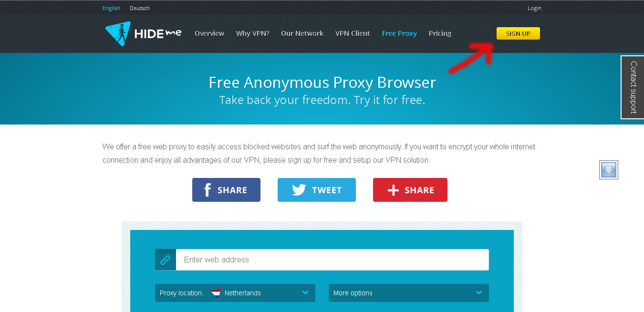Open the Our Network menu item
The image size is (644, 312).
[302, 33]
